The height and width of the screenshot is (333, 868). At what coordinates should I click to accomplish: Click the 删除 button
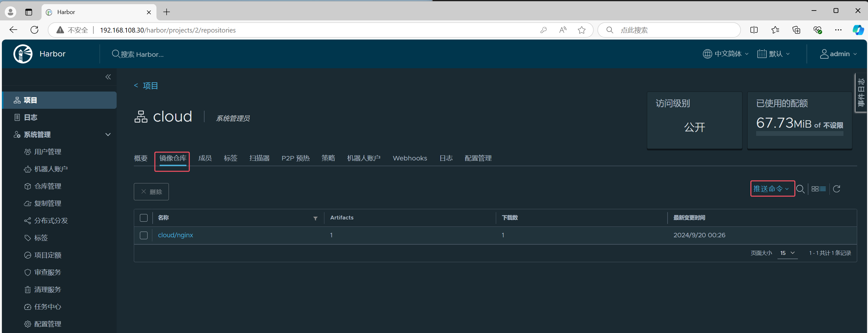pyautogui.click(x=151, y=192)
